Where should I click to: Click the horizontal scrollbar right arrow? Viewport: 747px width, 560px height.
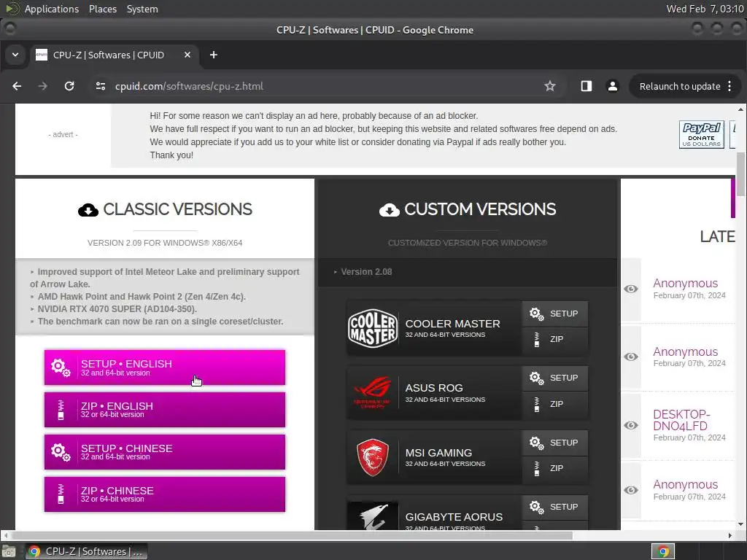(x=729, y=535)
